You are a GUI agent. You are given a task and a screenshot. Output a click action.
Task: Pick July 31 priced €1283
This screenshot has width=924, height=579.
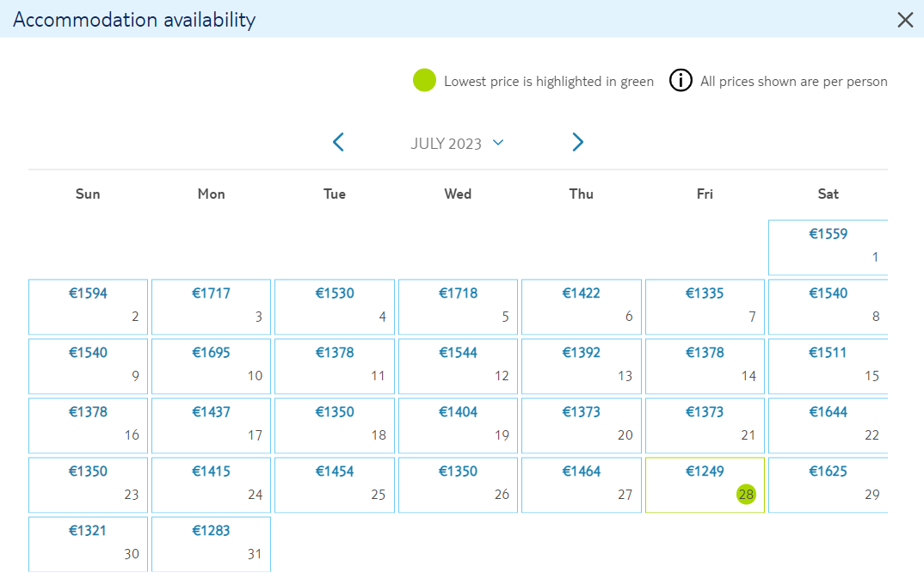tap(211, 545)
